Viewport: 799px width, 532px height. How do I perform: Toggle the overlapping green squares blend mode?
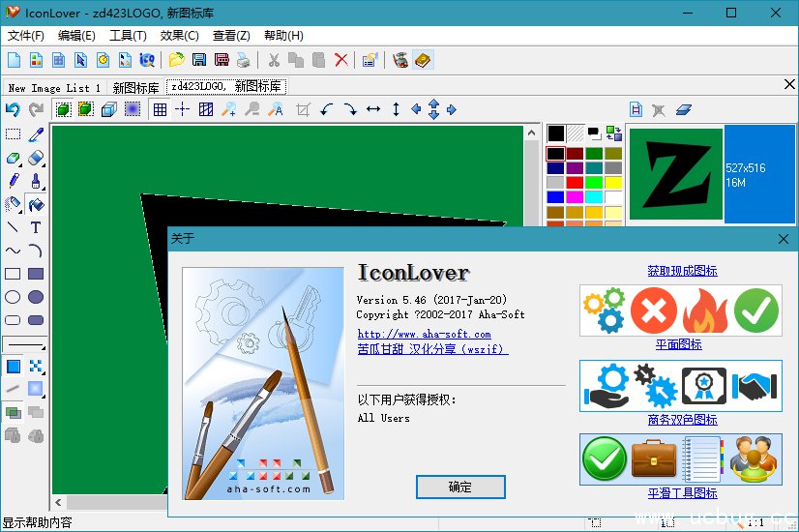point(14,412)
